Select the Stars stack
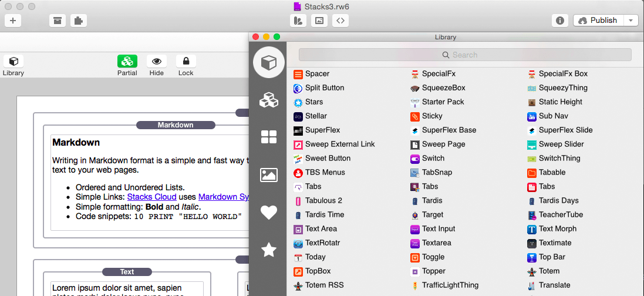This screenshot has height=296, width=644. [308, 102]
